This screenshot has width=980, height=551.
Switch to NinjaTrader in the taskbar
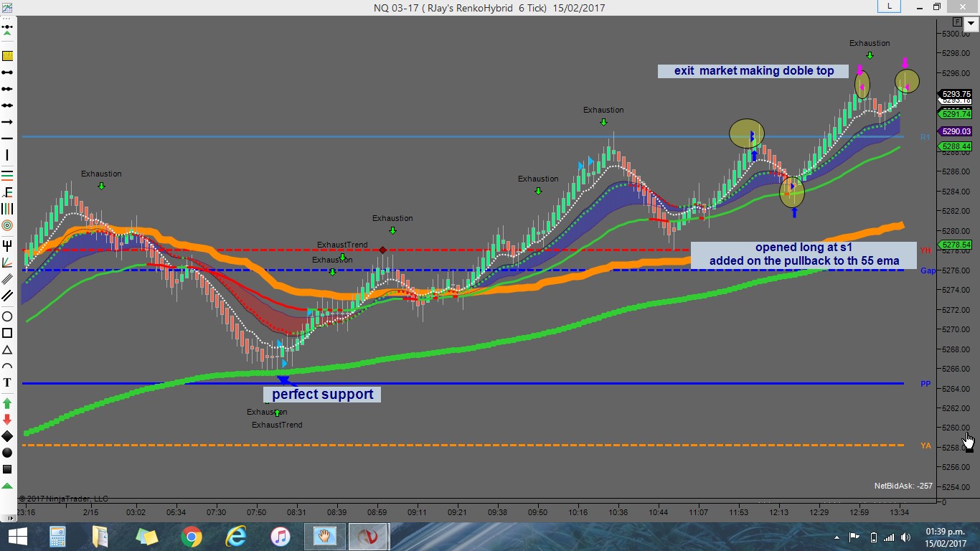(369, 537)
